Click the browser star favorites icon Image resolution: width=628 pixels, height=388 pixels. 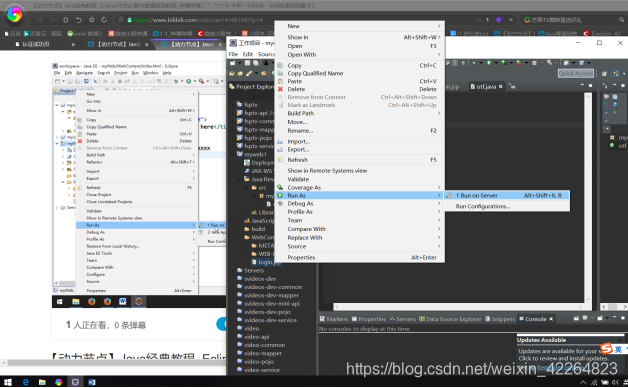coord(91,20)
